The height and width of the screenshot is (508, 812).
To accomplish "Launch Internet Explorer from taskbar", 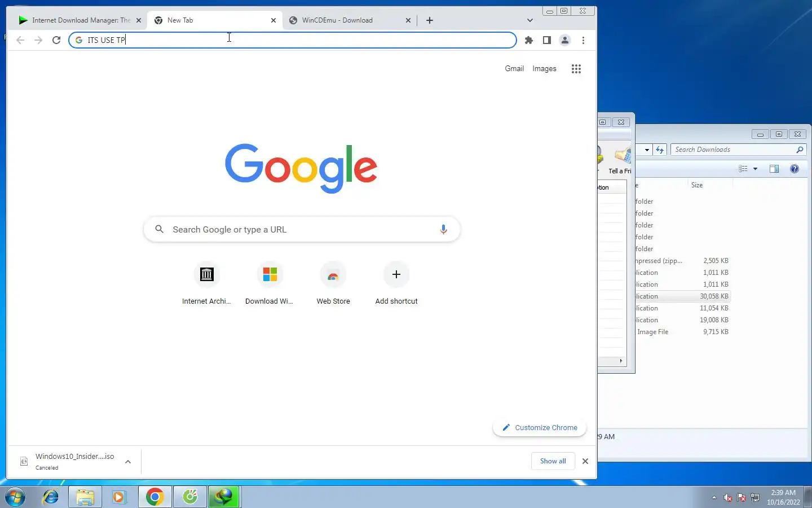I will pyautogui.click(x=51, y=497).
